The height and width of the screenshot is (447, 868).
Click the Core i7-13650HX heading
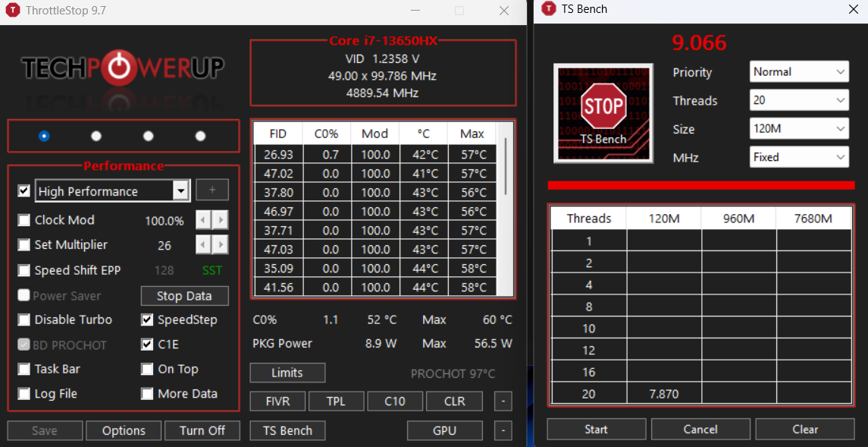382,41
